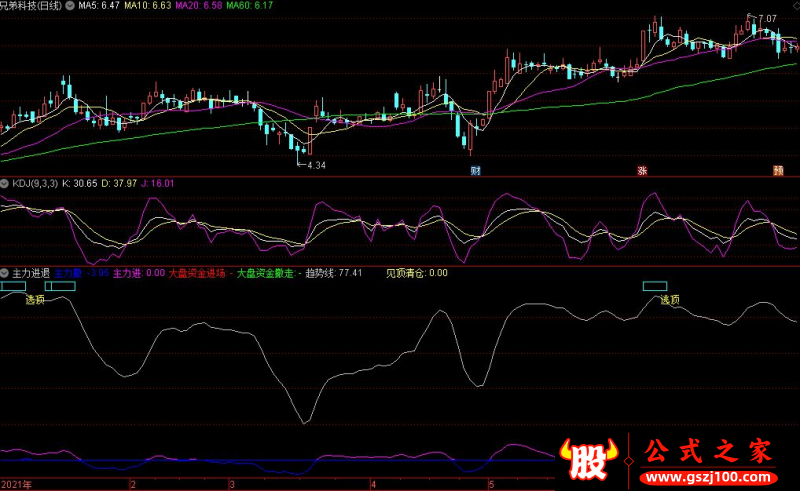This screenshot has width=800, height=491.
Task: Click the 逃顶 signal near January
Action: click(x=35, y=300)
